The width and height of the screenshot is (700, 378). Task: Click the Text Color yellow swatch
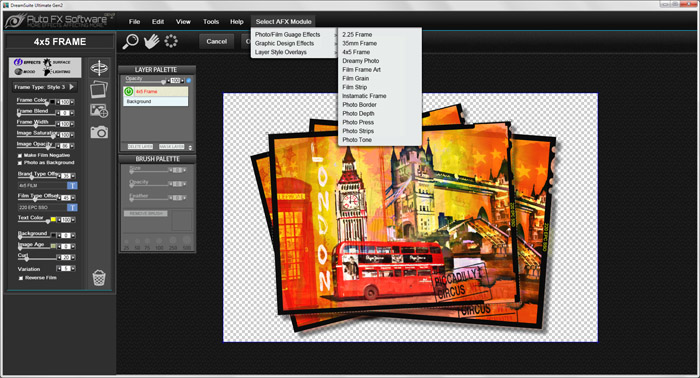(x=53, y=220)
